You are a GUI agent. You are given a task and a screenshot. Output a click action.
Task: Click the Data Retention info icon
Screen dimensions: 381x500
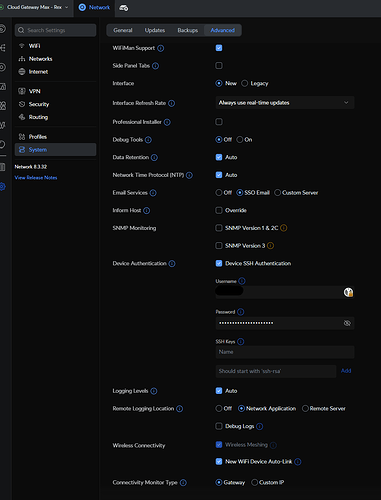(x=154, y=158)
